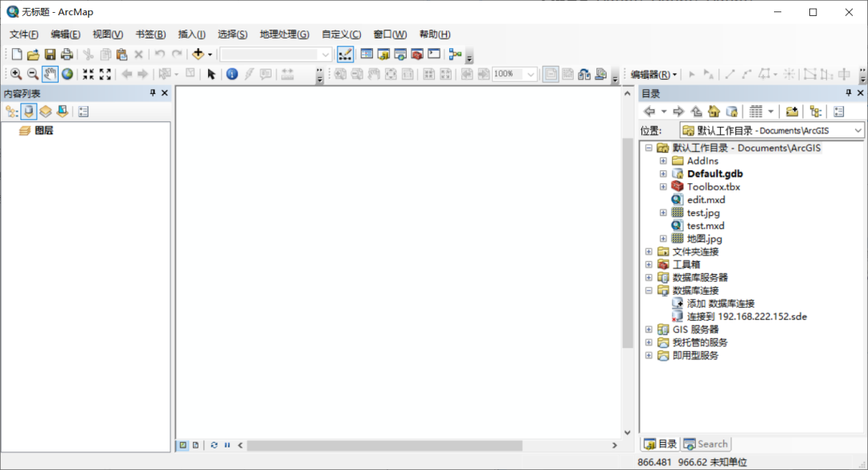
Task: Expand the 文件夹连接 node
Action: point(649,252)
